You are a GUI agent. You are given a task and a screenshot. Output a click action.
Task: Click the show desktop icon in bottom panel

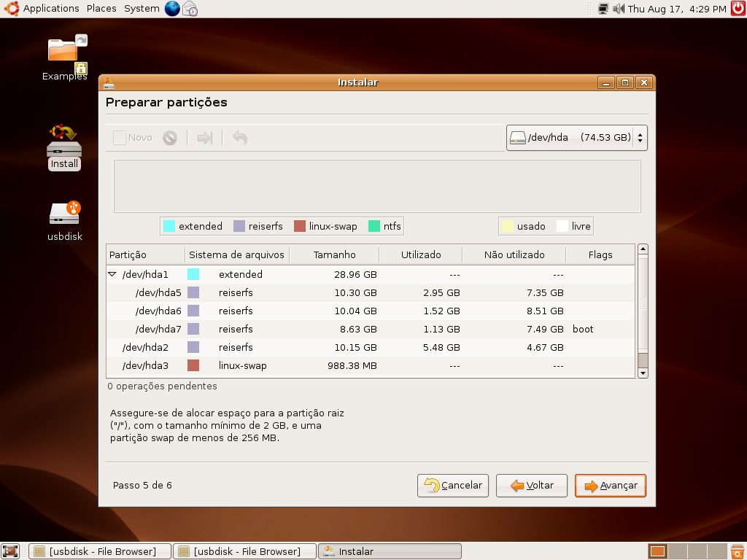pos(10,551)
